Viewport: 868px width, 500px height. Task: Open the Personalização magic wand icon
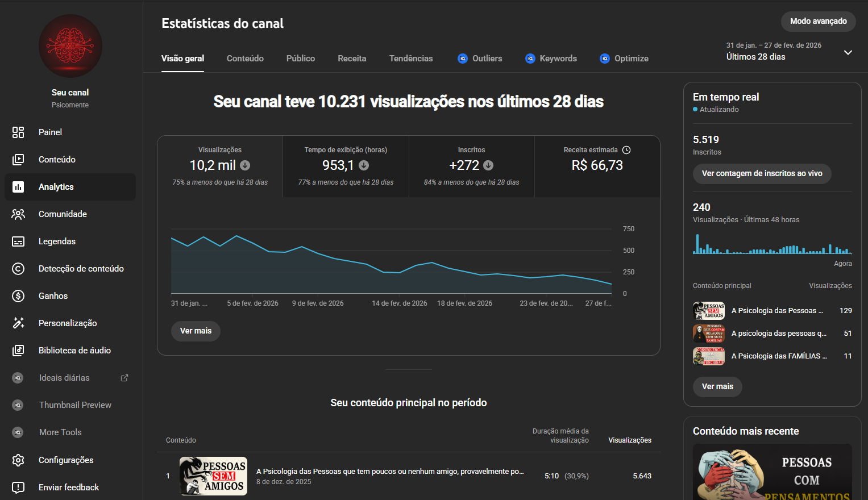click(x=18, y=323)
